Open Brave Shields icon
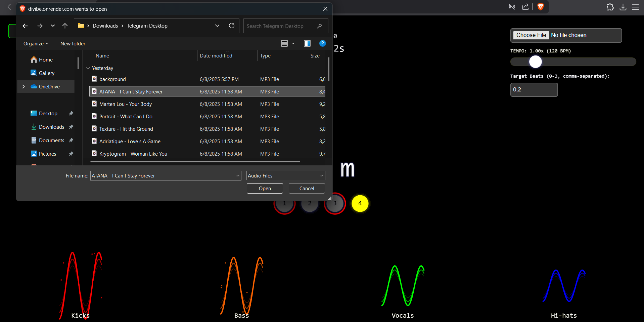The height and width of the screenshot is (322, 644). [541, 7]
